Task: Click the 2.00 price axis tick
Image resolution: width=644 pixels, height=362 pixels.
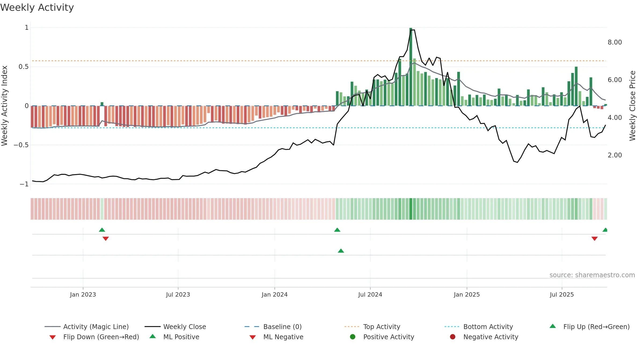Action: tap(615, 155)
